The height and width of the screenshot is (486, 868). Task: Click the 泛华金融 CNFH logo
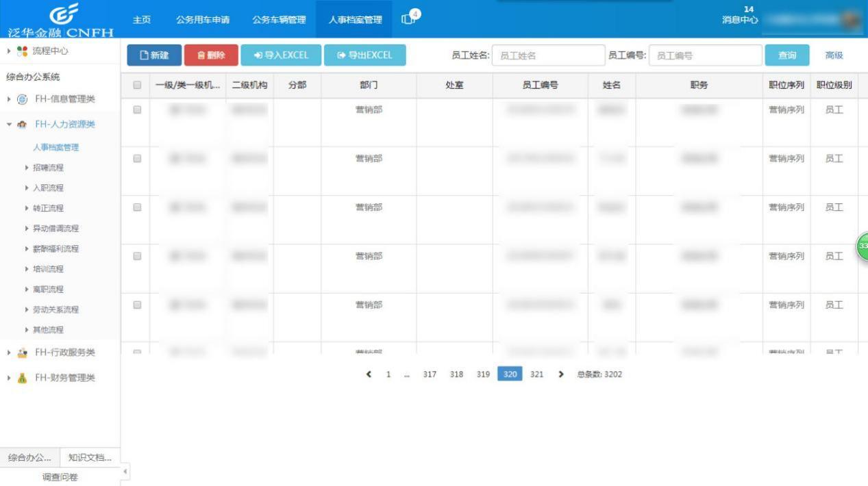tap(60, 18)
